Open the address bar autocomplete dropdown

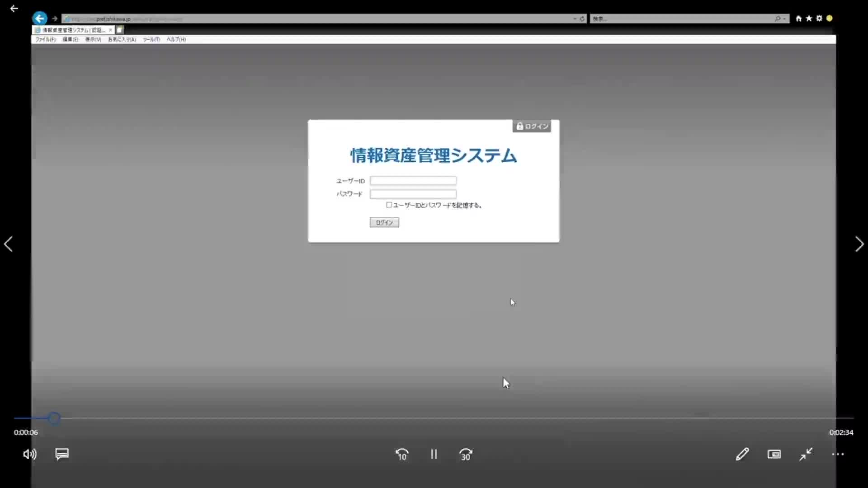point(575,19)
